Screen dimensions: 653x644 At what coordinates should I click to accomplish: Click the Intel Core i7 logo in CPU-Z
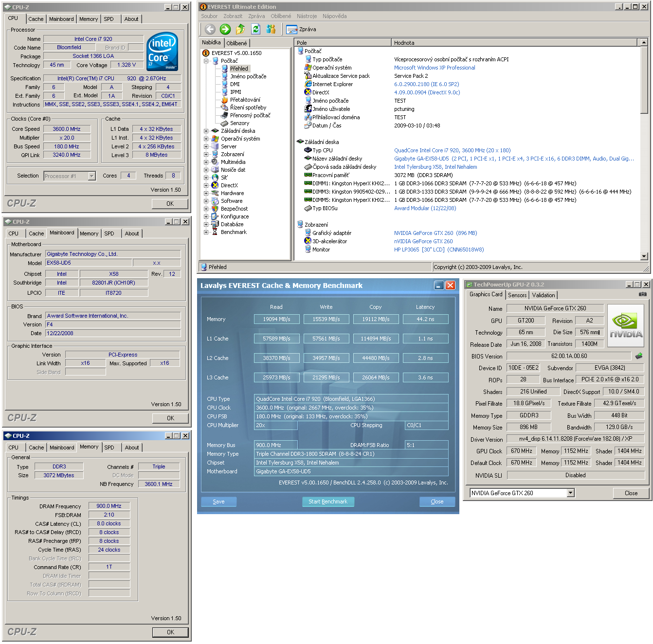point(162,52)
